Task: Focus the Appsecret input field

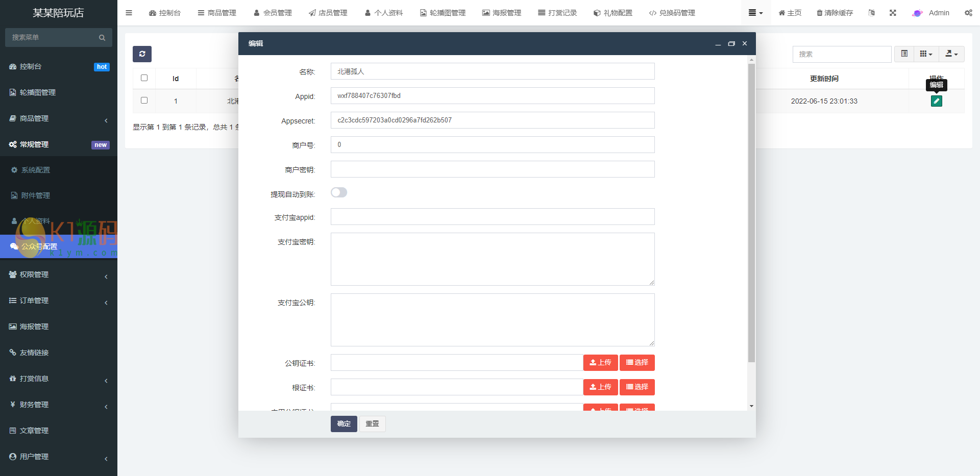Action: pos(493,120)
